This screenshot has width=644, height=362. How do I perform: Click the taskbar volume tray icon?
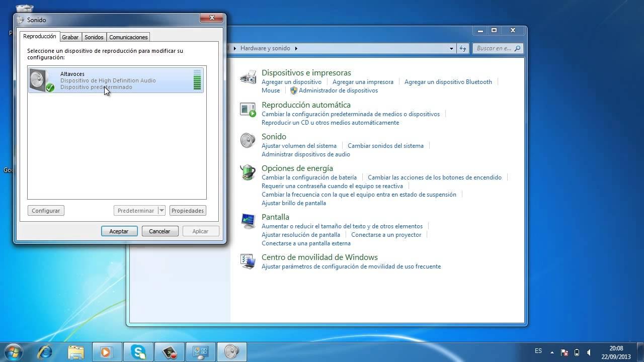click(589, 352)
